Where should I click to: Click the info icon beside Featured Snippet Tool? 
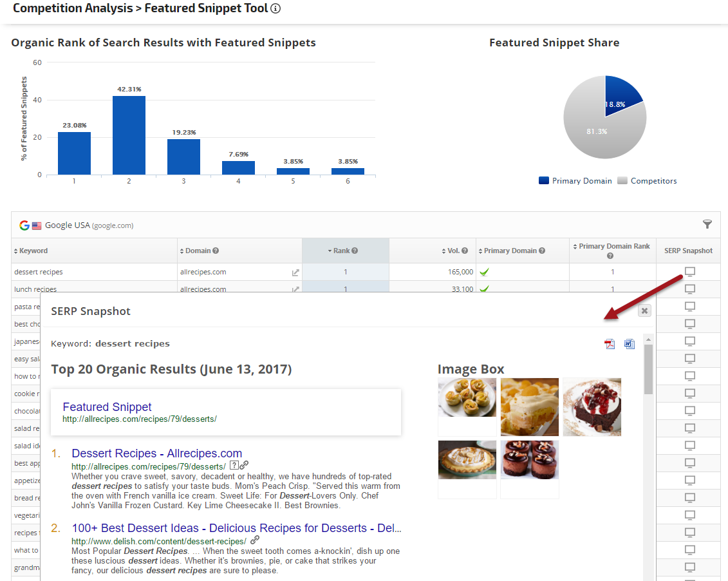[x=275, y=8]
